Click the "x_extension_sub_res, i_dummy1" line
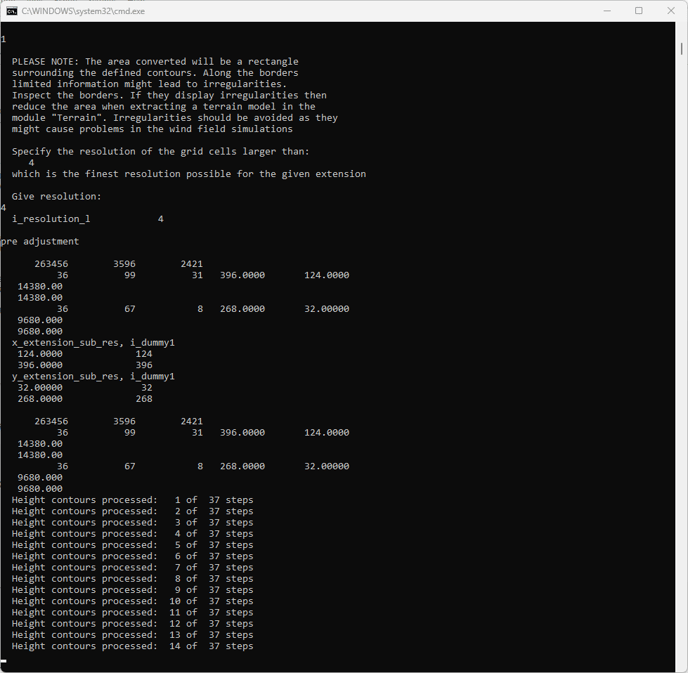Screen dimensions: 688x673 tap(93, 343)
